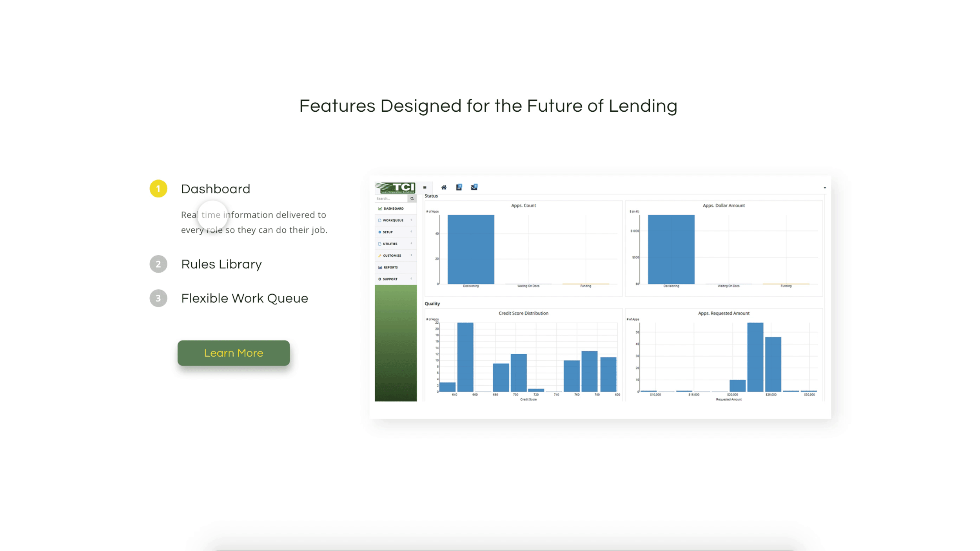This screenshot has height=551, width=980.
Task: Open the Reports menu item
Action: tap(390, 267)
